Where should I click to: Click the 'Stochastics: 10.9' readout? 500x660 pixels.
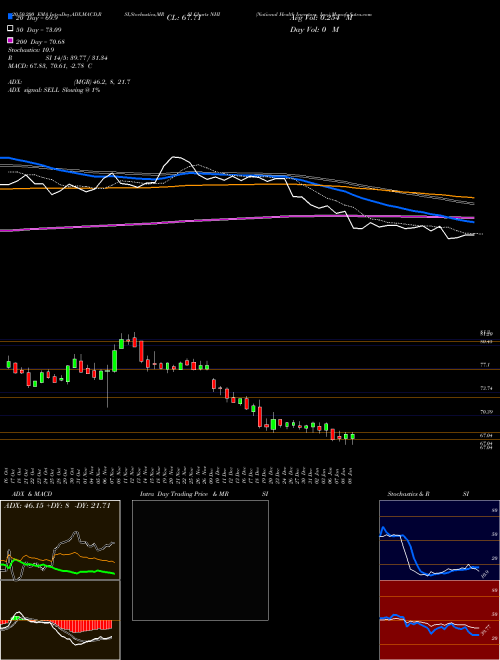click(31, 50)
